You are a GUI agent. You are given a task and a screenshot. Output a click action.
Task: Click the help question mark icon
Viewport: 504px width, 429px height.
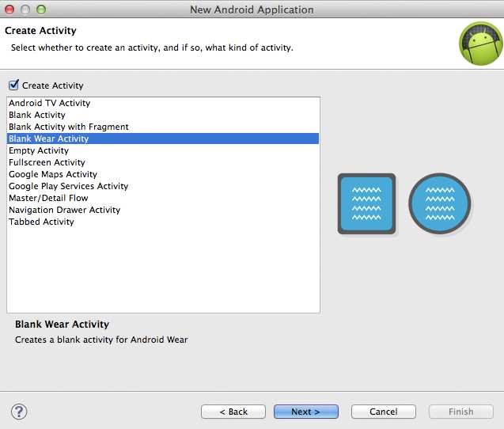click(19, 412)
